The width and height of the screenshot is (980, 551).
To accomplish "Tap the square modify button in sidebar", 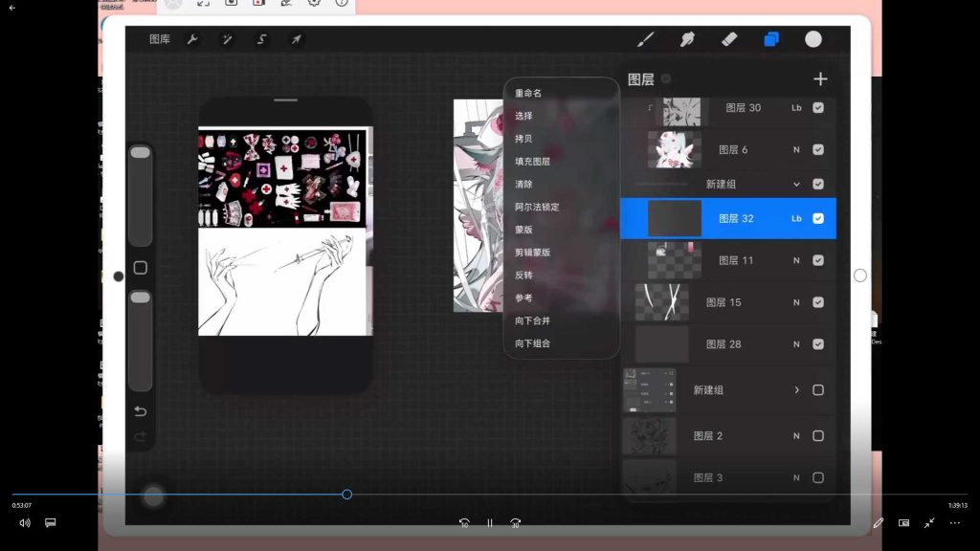I will (141, 268).
